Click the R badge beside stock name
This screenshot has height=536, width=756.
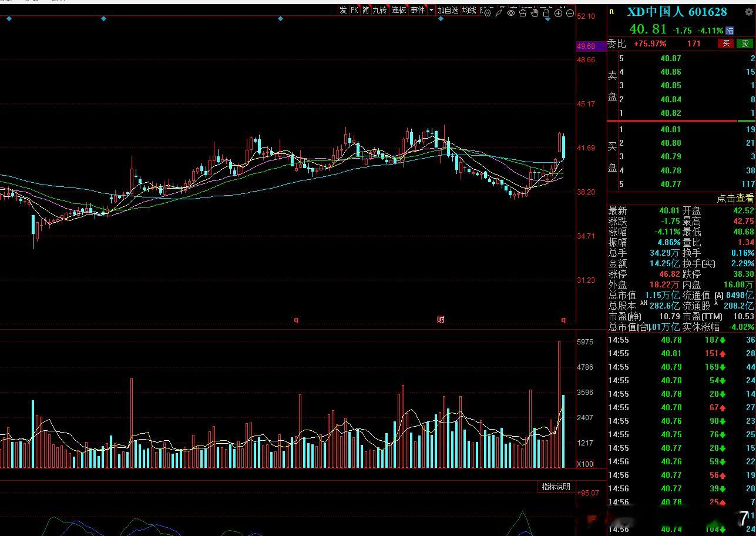pyautogui.click(x=611, y=12)
